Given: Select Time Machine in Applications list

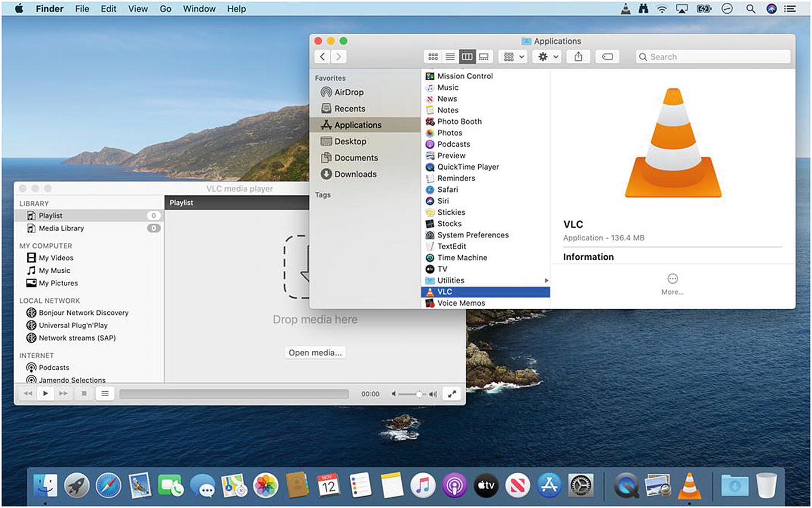Looking at the screenshot, I should (486, 257).
